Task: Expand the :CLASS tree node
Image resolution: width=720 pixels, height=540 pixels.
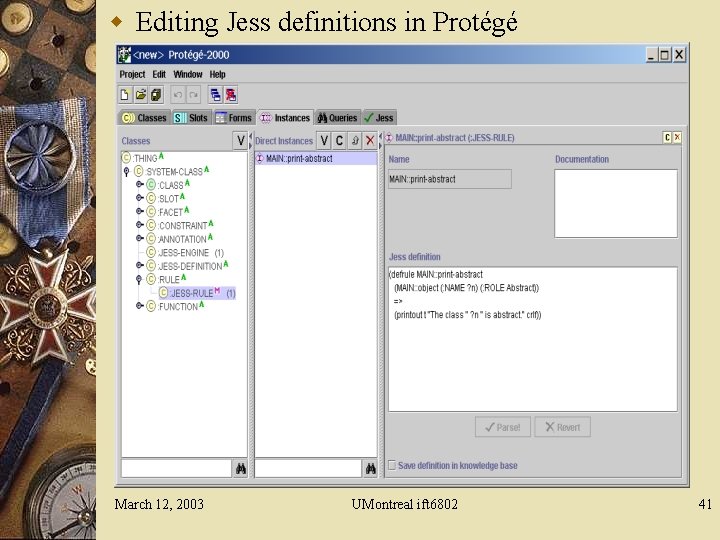Action: tap(140, 185)
